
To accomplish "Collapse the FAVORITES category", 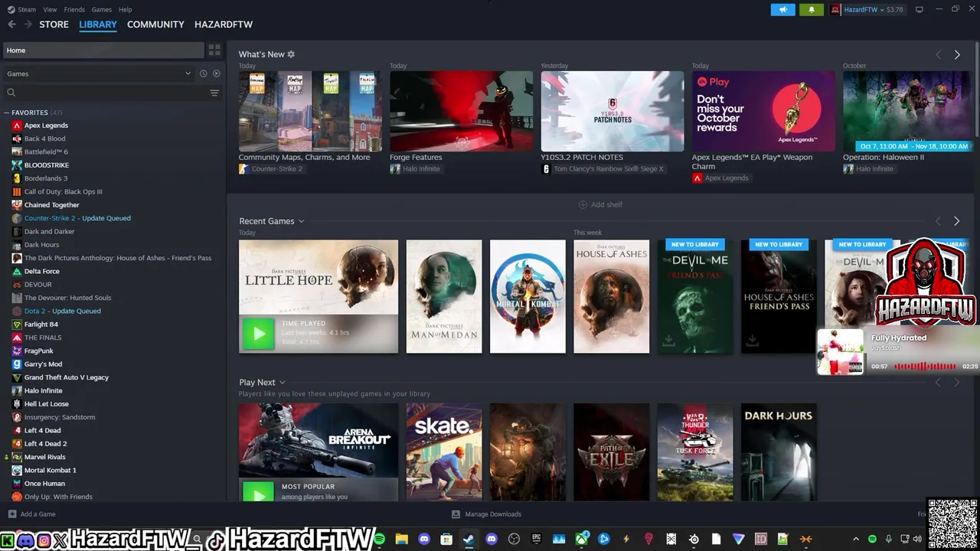I will (x=6, y=112).
